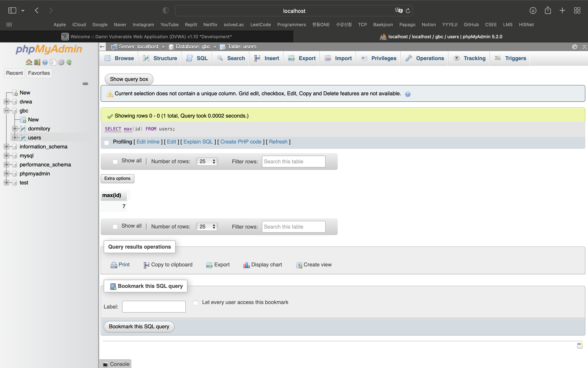
Task: Click the Display chart link
Action: point(263,265)
